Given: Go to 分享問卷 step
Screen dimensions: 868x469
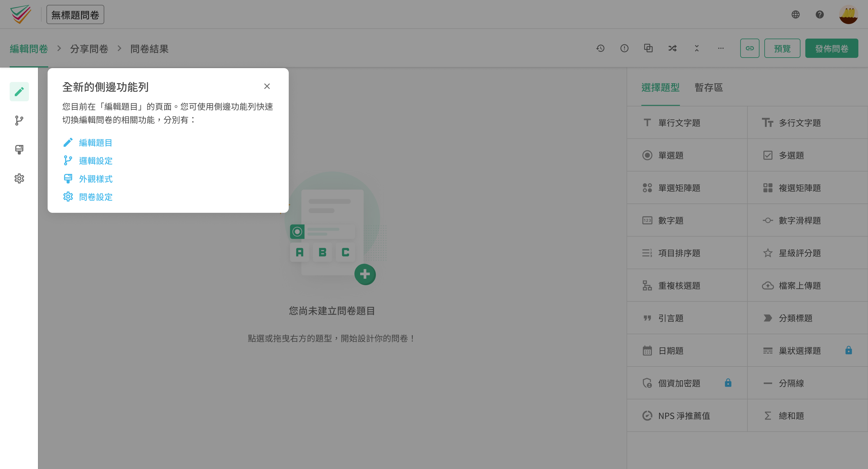Looking at the screenshot, I should coord(89,49).
